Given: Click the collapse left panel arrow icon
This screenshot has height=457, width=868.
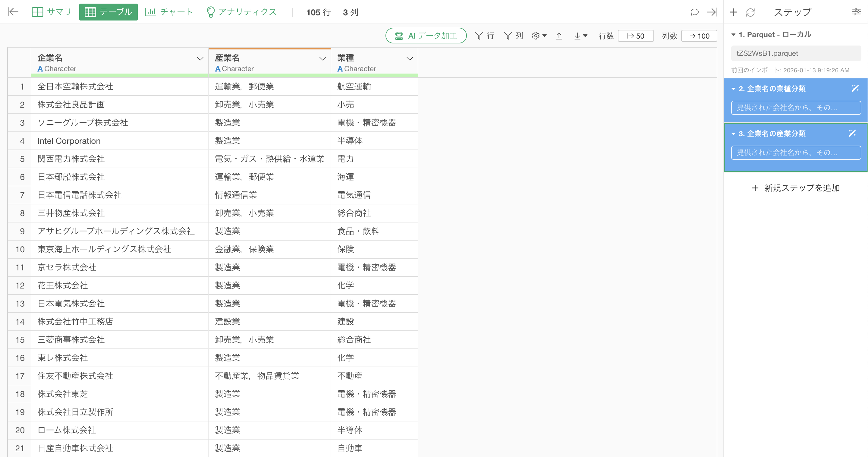Looking at the screenshot, I should pyautogui.click(x=13, y=12).
